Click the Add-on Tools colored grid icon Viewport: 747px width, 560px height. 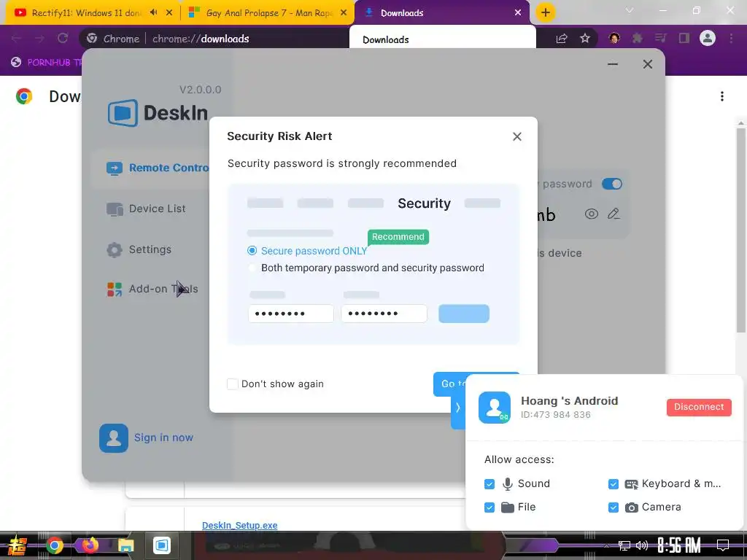(x=115, y=289)
